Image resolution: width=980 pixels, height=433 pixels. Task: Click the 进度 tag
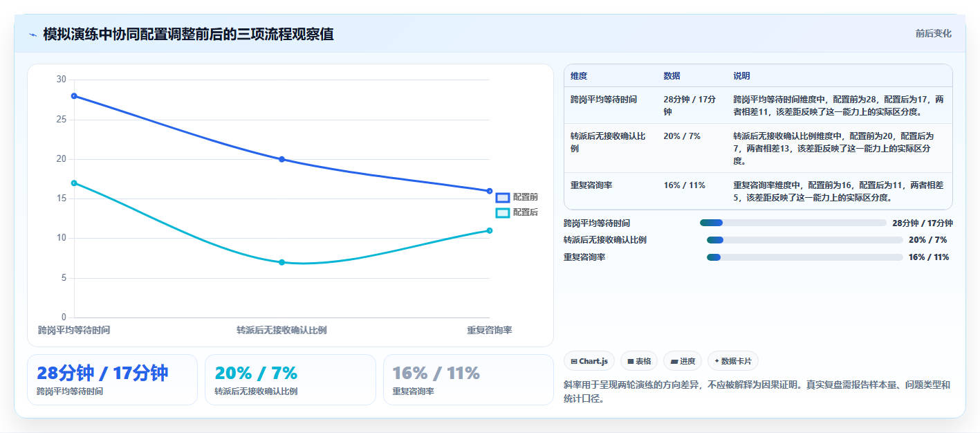click(683, 361)
